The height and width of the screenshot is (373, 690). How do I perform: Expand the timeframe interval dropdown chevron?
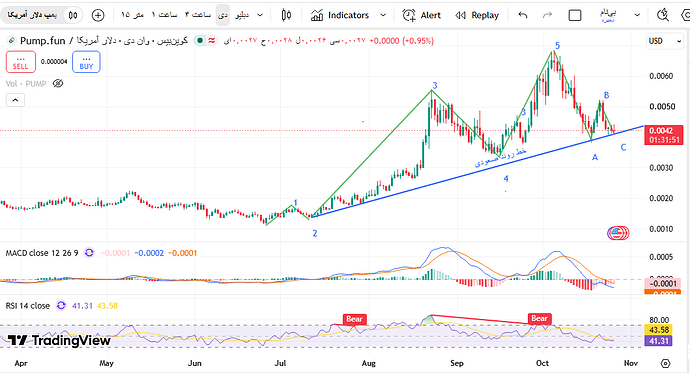click(260, 15)
